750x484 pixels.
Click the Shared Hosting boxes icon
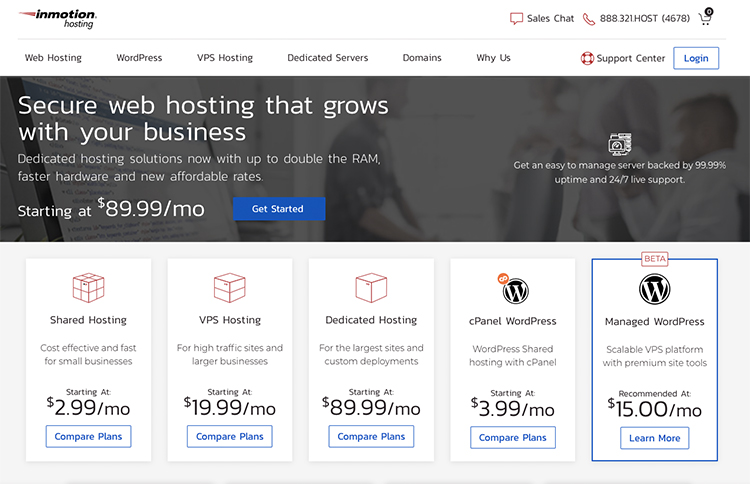click(x=88, y=288)
